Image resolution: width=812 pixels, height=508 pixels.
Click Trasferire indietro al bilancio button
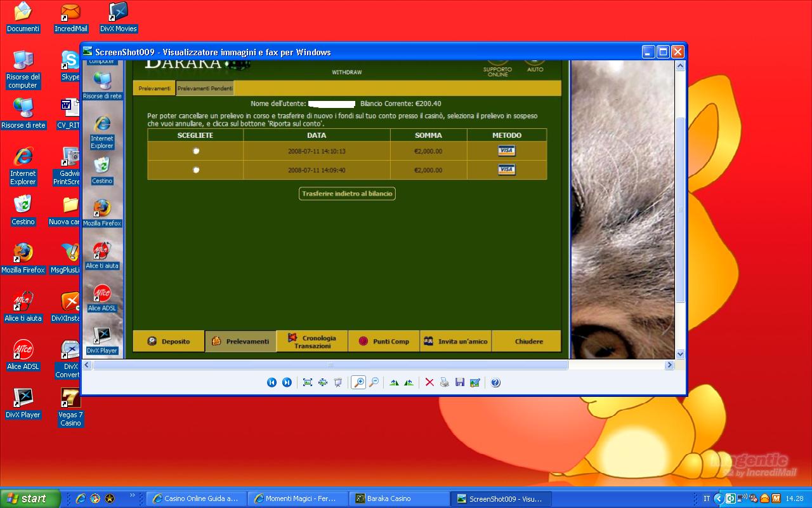pyautogui.click(x=347, y=194)
